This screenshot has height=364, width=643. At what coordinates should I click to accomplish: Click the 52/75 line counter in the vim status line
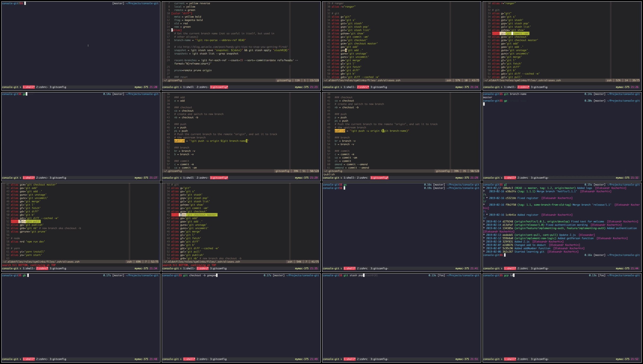(x=155, y=262)
